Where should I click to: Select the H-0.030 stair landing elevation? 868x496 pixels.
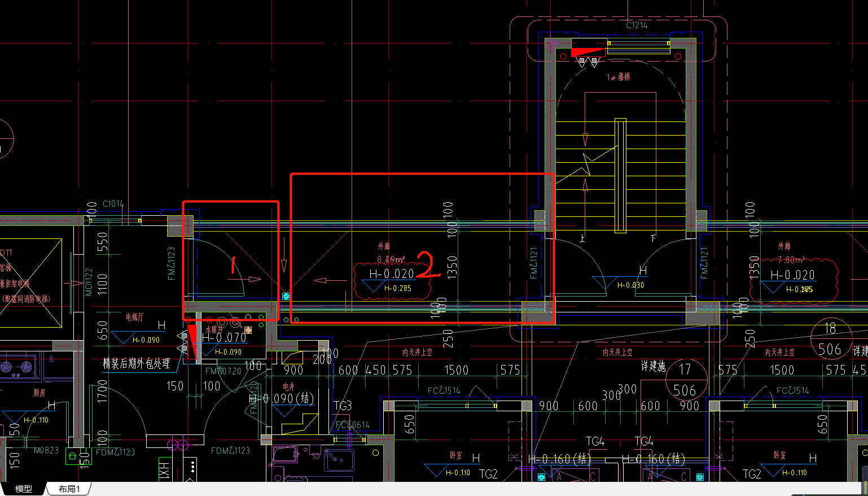[630, 285]
